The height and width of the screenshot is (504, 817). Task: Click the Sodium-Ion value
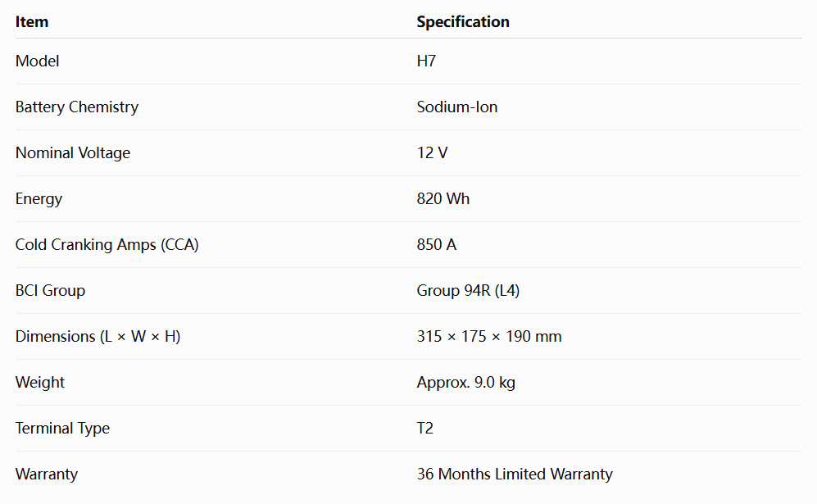[x=457, y=107]
